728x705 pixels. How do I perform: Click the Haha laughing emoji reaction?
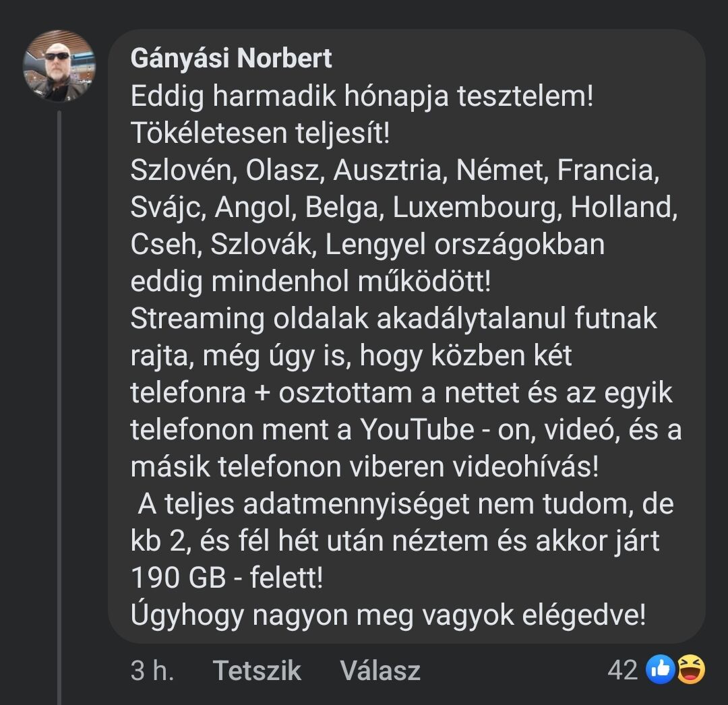tap(690, 670)
